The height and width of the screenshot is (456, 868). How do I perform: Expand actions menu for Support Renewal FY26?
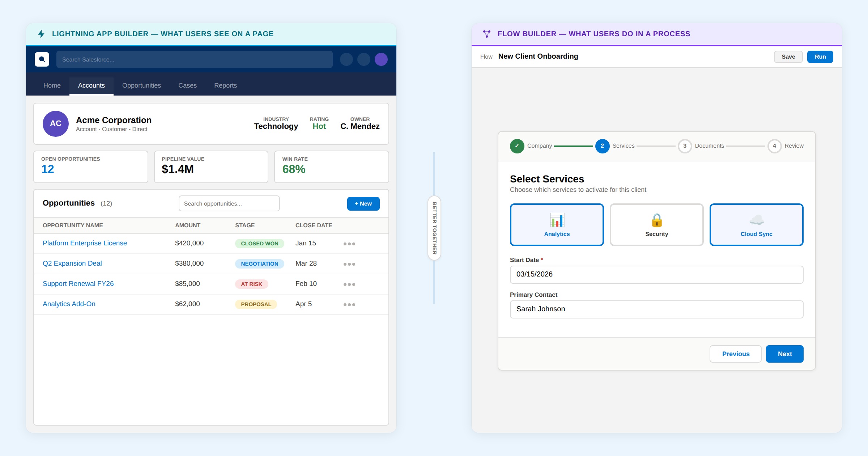pos(349,284)
